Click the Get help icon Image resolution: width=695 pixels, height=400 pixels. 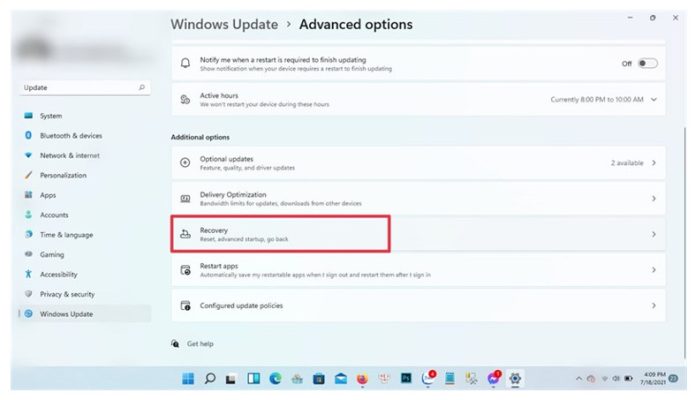(176, 344)
